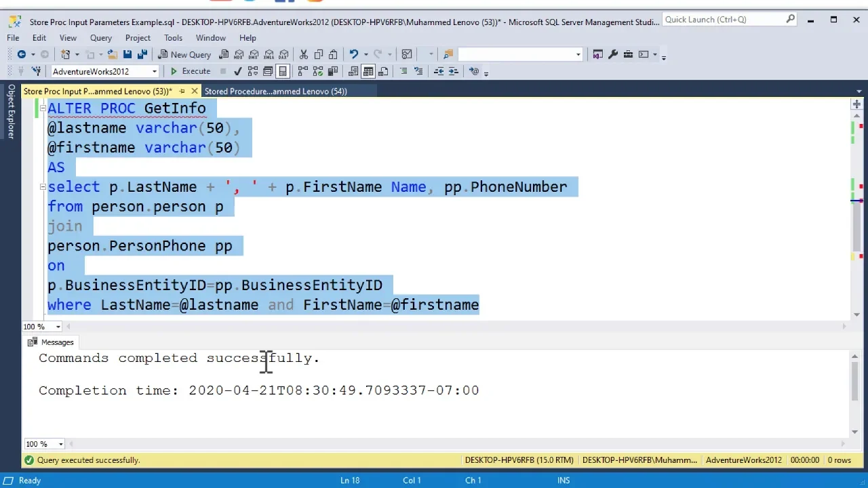Uncomment the selected lines
The image size is (868, 488).
click(x=418, y=71)
